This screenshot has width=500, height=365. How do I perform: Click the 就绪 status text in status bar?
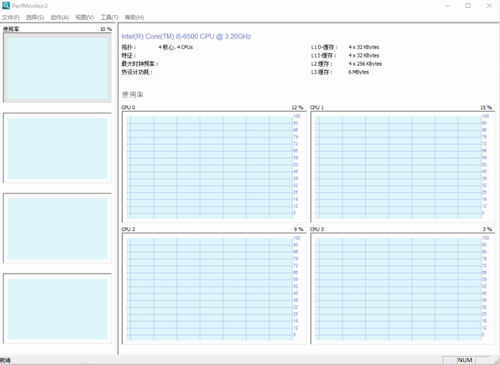(5, 360)
